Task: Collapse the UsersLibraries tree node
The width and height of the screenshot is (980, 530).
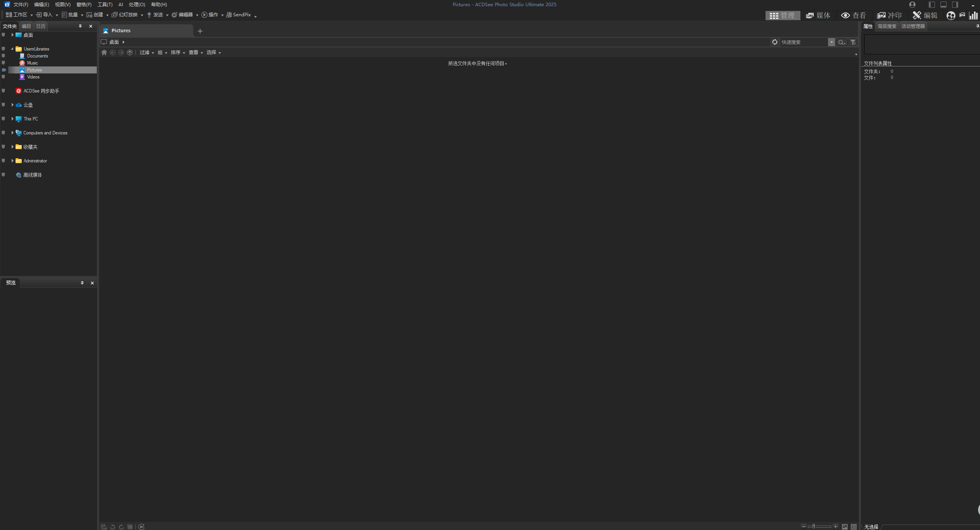Action: 12,49
